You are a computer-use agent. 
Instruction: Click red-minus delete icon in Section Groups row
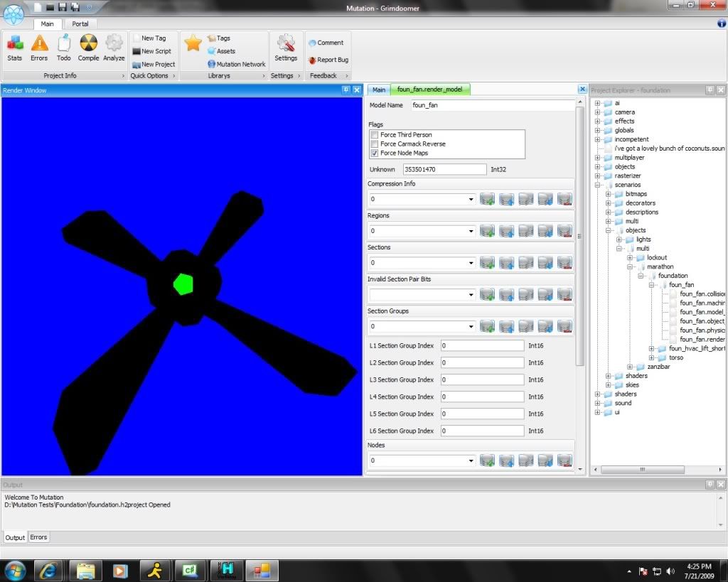coord(564,326)
